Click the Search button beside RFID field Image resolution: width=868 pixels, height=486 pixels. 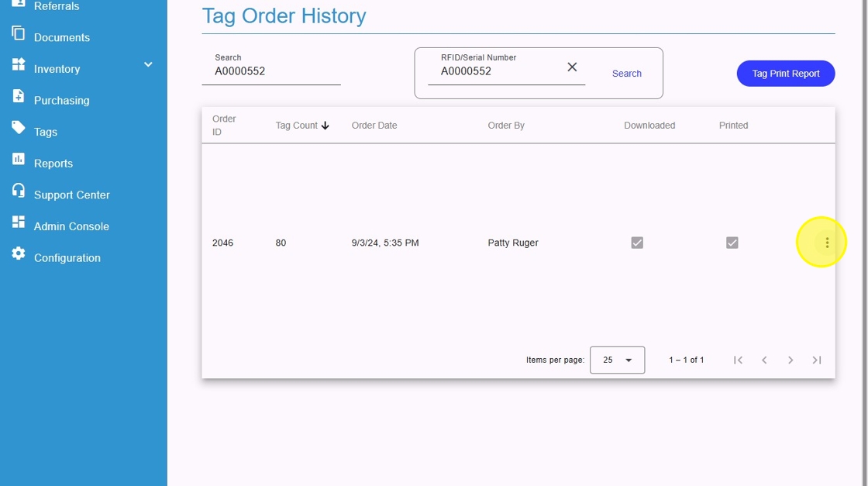pyautogui.click(x=626, y=74)
